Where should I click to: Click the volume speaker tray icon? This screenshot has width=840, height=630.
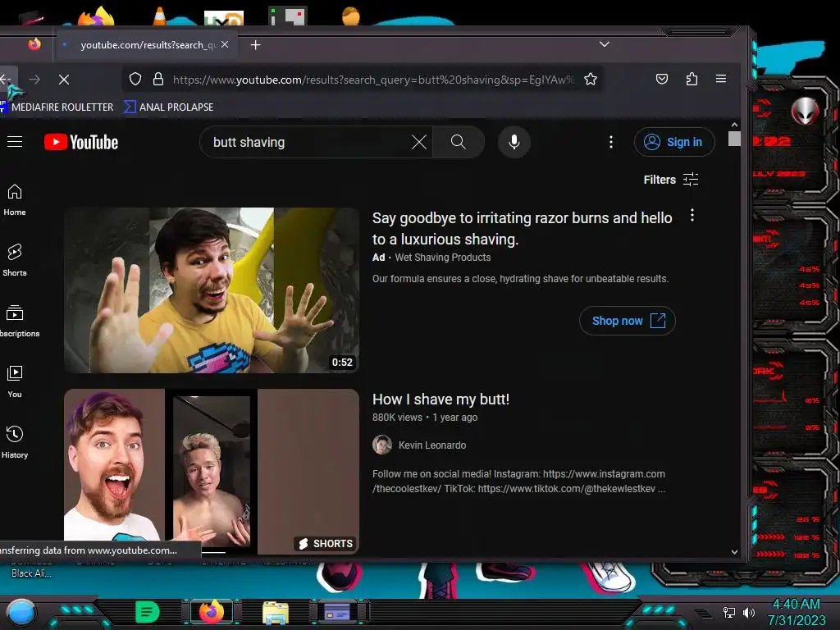click(749, 612)
